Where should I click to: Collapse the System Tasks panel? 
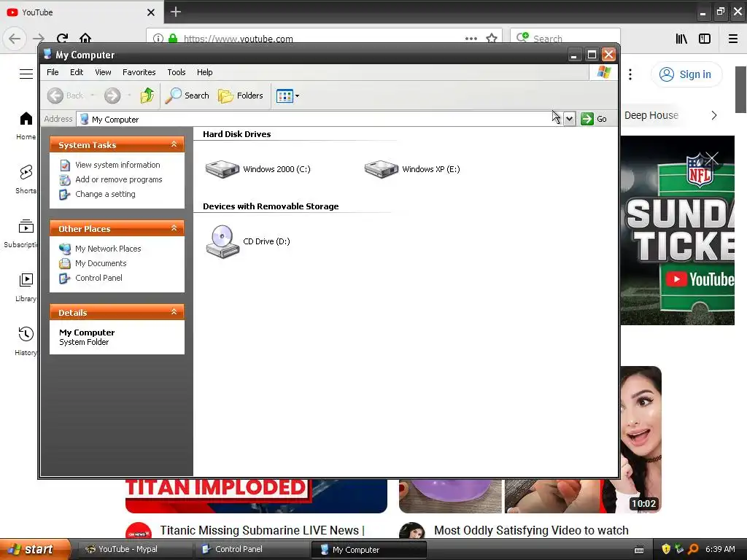click(174, 144)
